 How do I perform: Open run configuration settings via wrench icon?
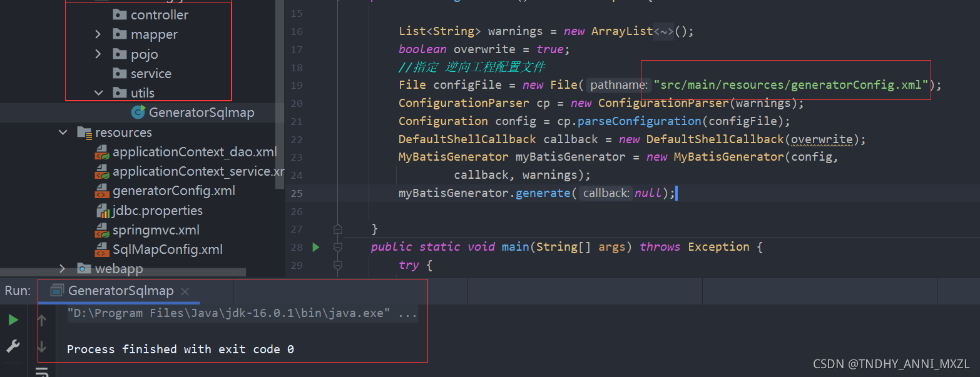(x=13, y=345)
